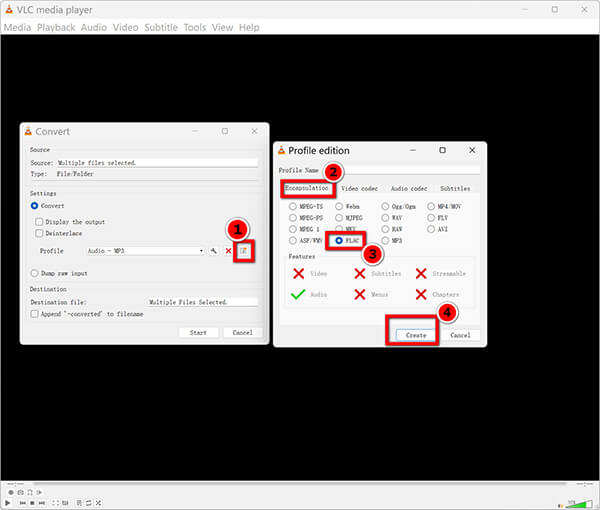Viewport: 600px width, 510px height.
Task: Open the Video menu
Action: point(126,28)
